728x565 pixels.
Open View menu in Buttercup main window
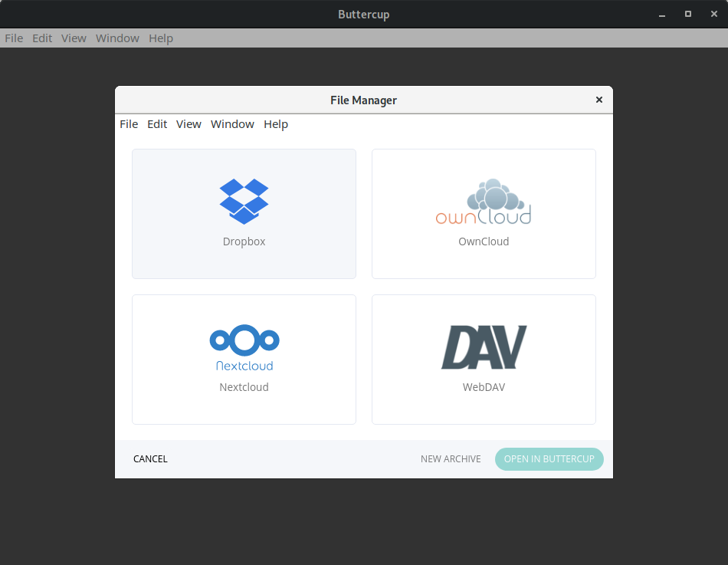point(74,38)
